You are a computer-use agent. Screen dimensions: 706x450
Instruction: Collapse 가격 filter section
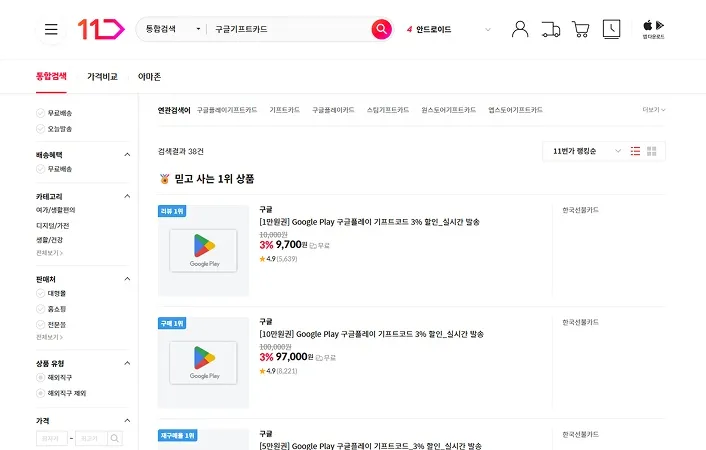pos(127,421)
